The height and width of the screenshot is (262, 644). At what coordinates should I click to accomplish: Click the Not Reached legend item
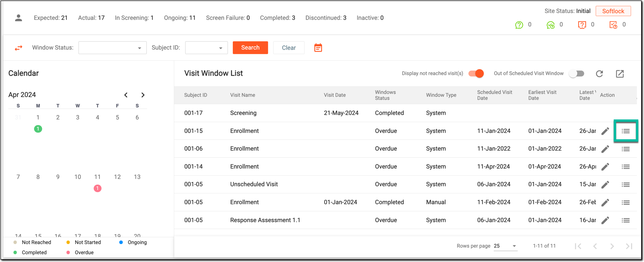point(32,242)
